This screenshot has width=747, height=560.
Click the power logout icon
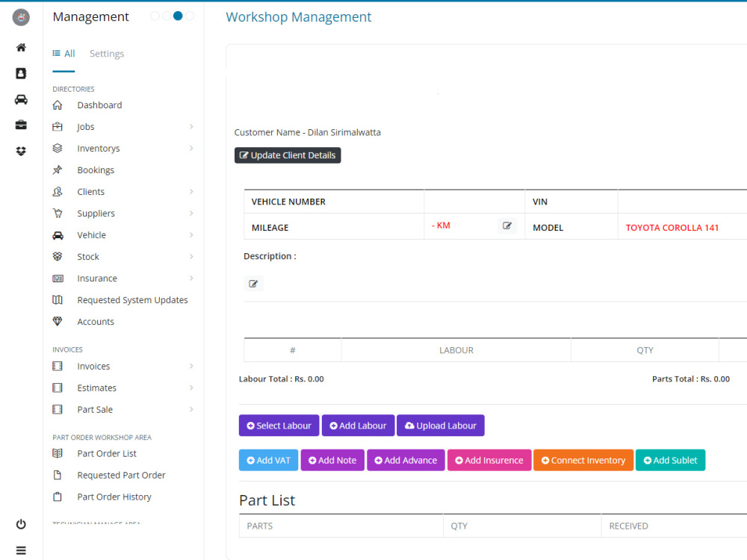click(x=21, y=524)
